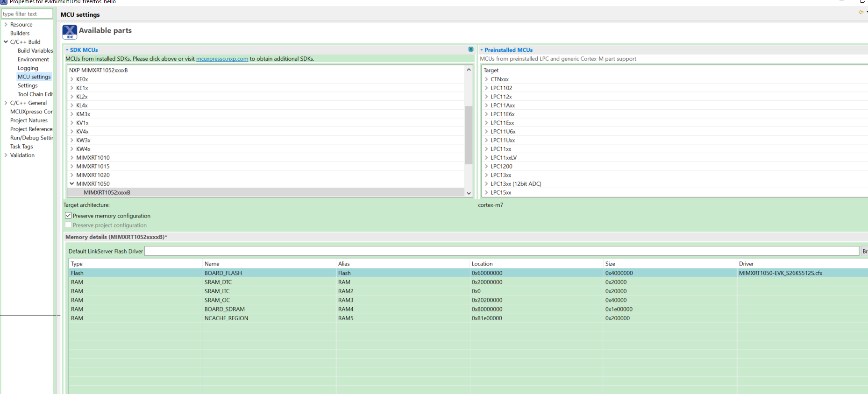Expand the KL4x MCU family
The image size is (868, 394).
(72, 106)
